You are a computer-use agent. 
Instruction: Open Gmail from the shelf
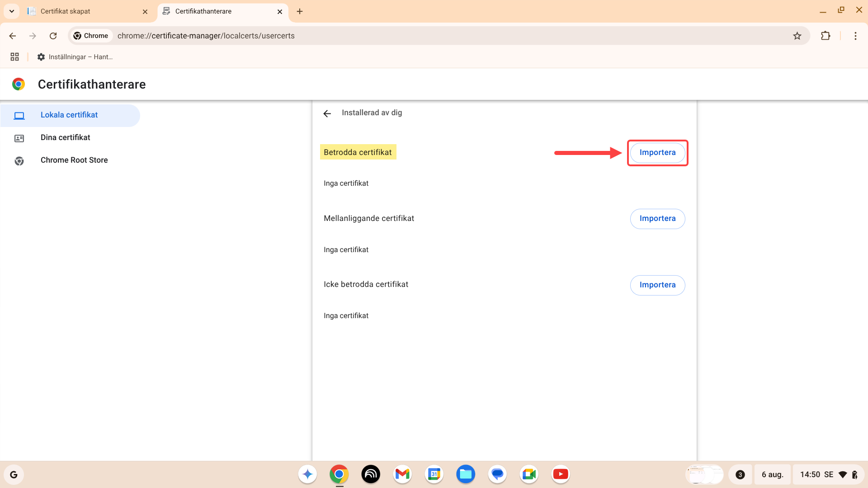402,474
